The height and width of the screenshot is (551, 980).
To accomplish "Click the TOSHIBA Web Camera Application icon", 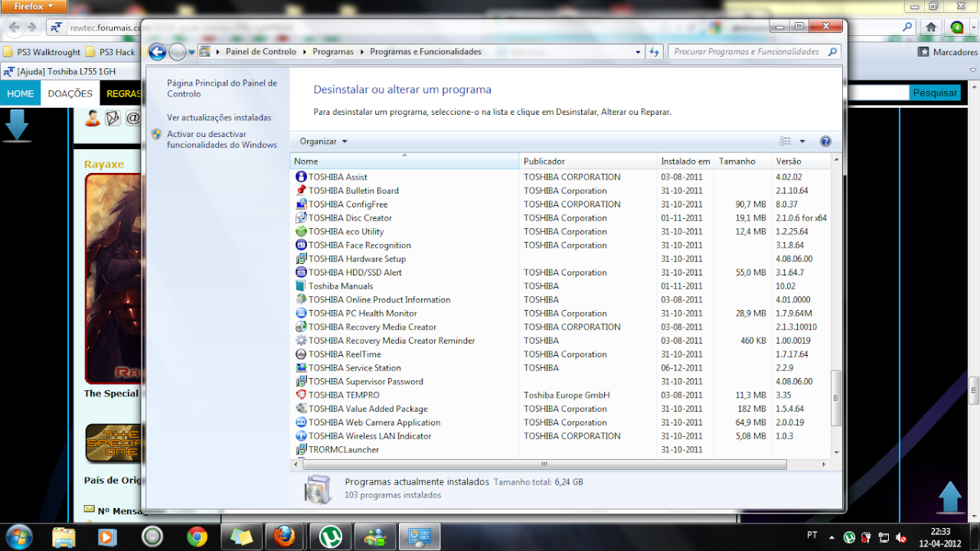I will 301,422.
